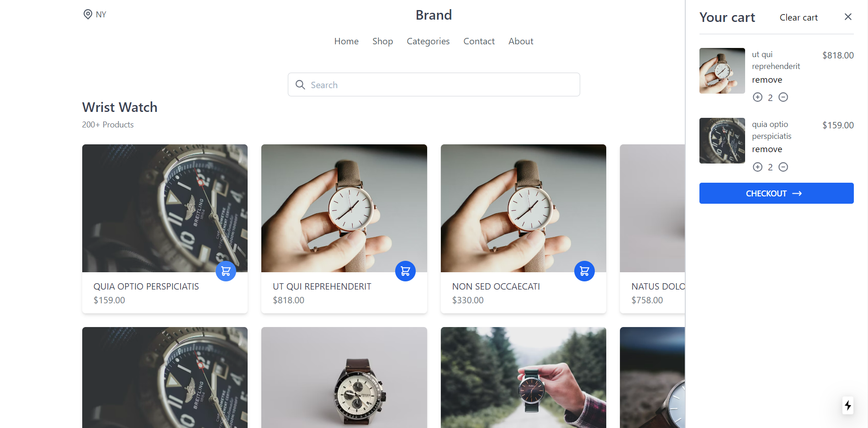Add Ut Qui Reprehenderit to cart
This screenshot has width=868, height=428.
[405, 271]
